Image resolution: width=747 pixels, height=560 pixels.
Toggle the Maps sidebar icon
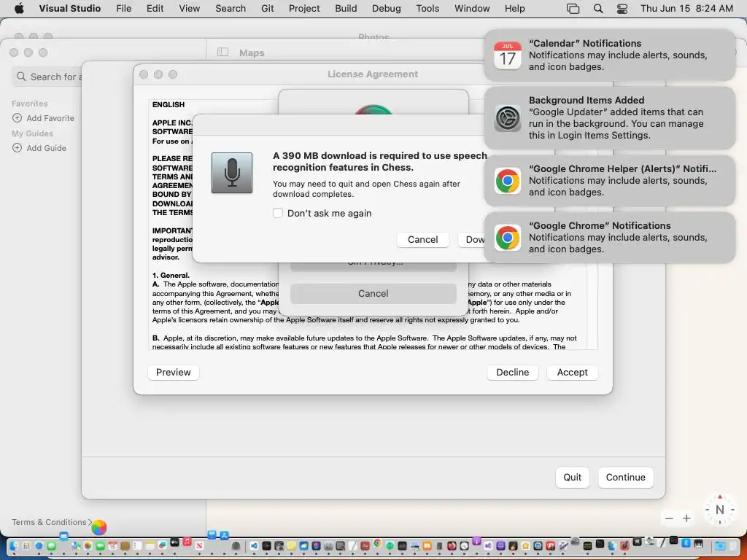[222, 52]
